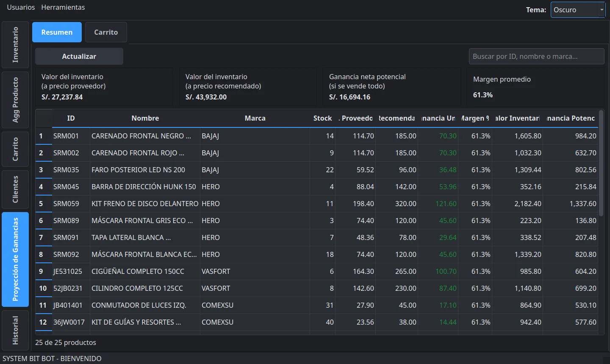
Task: Open the Usuarios menu
Action: point(21,7)
